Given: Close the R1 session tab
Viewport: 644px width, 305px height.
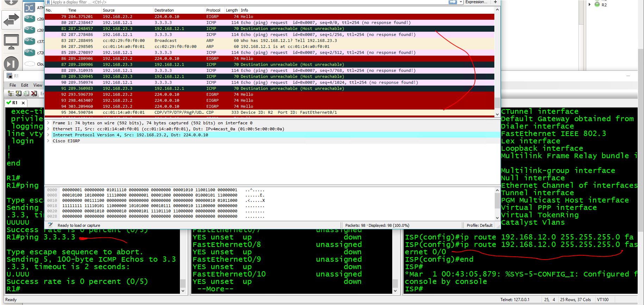Looking at the screenshot, I should coord(23,103).
